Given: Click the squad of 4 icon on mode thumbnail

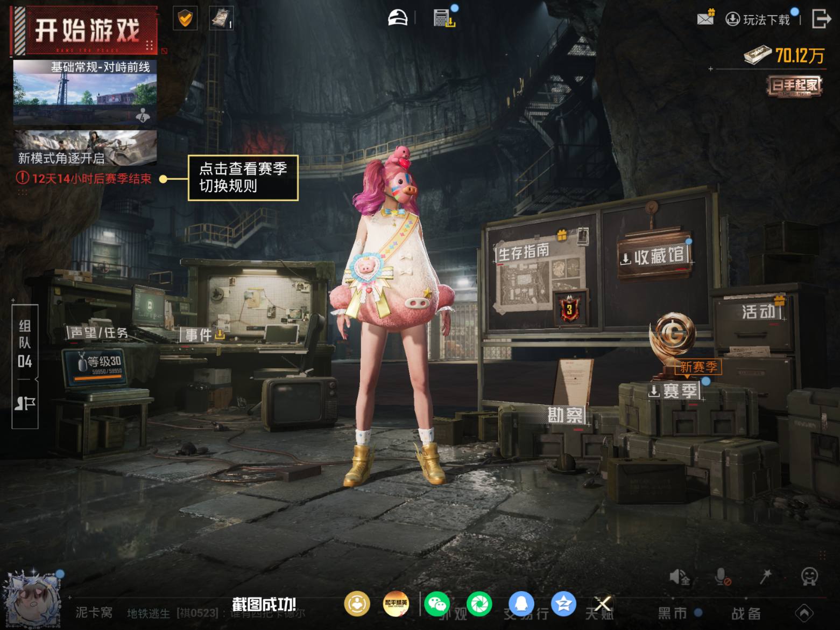Looking at the screenshot, I should pos(143,115).
